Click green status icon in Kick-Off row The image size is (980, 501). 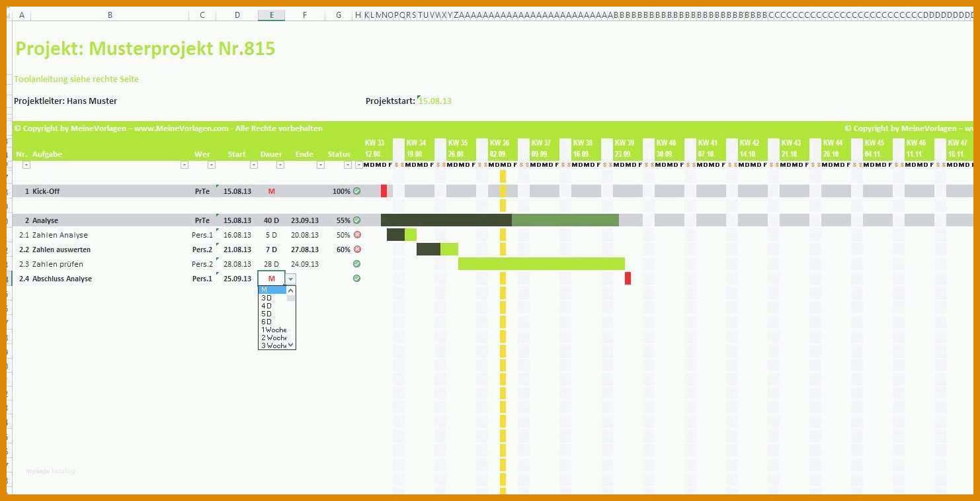(356, 191)
